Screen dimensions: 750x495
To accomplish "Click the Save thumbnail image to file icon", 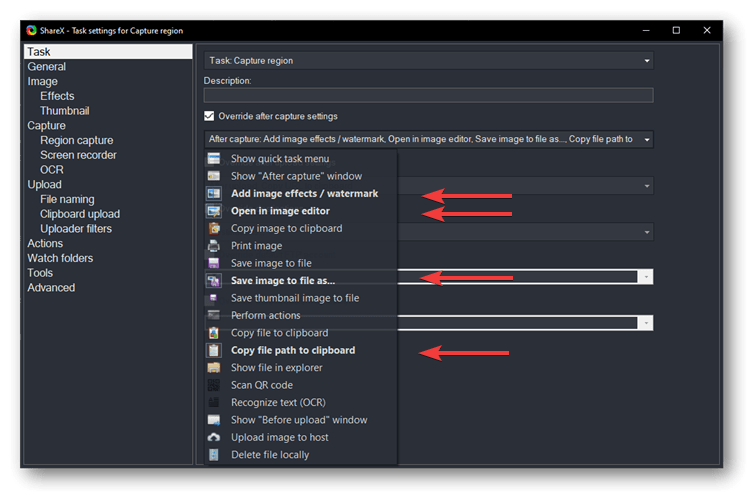I will pos(214,298).
